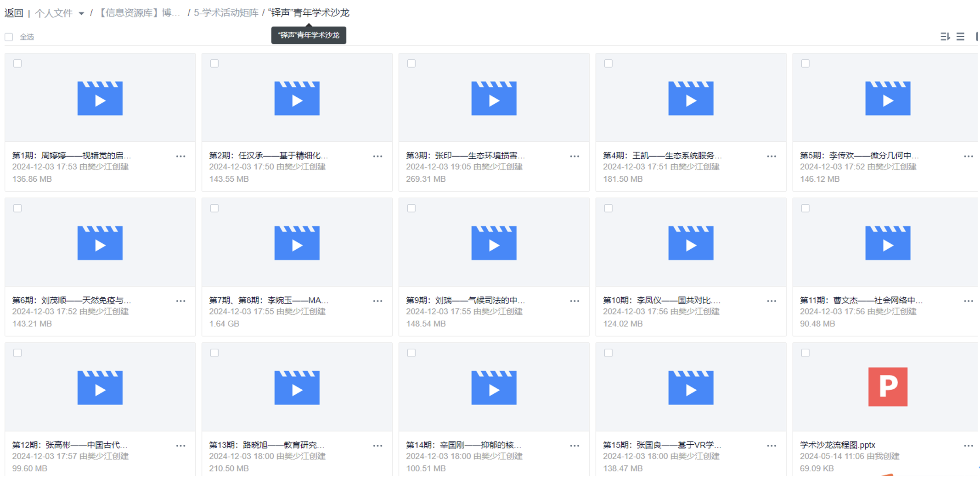The height and width of the screenshot is (481, 980).
Task: Toggle the 全选 select-all checkbox
Action: click(9, 37)
